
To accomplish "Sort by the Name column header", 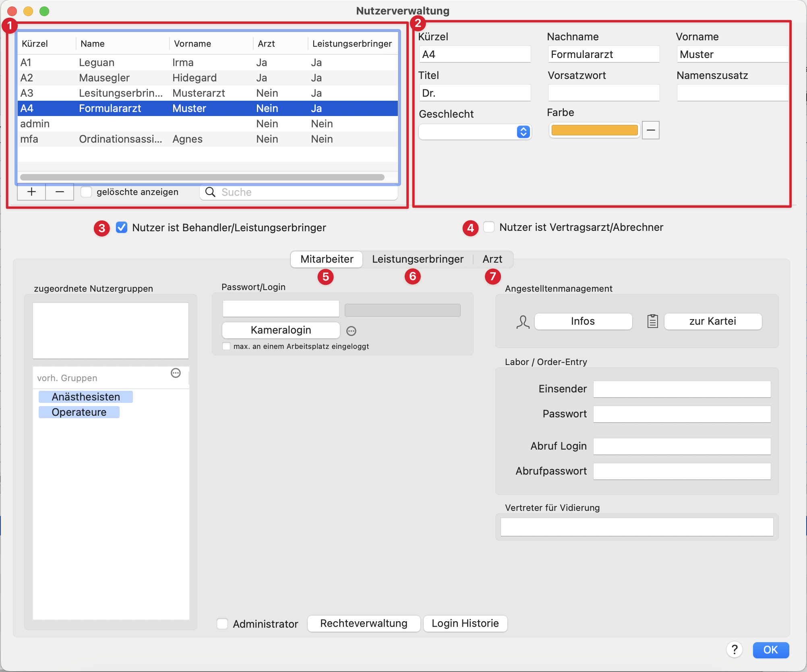I will click(x=122, y=44).
